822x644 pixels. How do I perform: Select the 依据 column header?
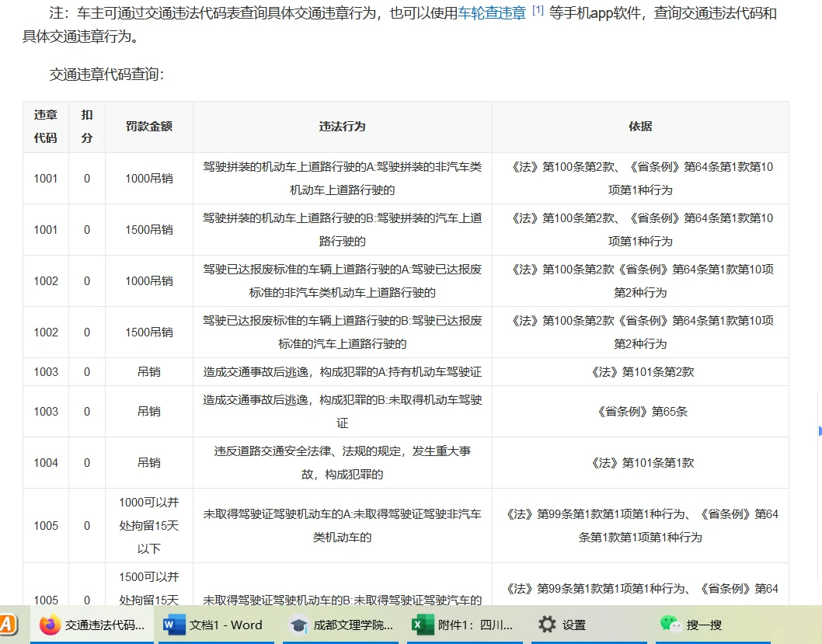[x=639, y=127]
